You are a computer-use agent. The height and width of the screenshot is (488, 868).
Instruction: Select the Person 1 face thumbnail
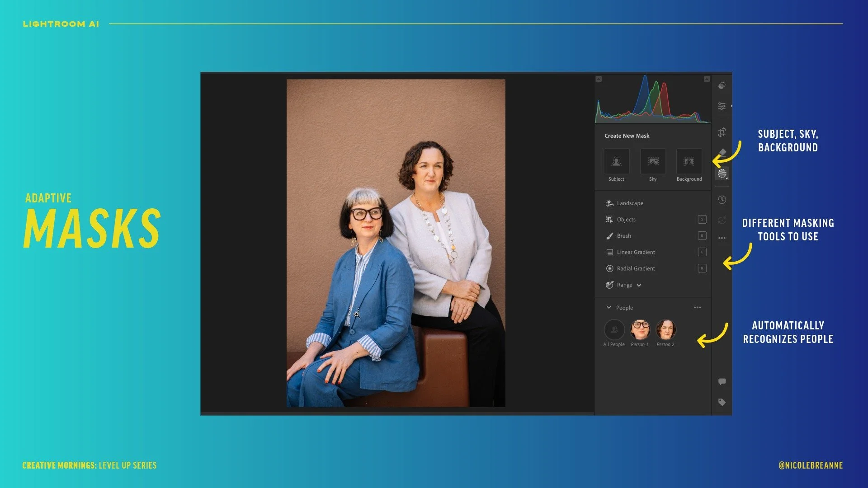point(640,330)
